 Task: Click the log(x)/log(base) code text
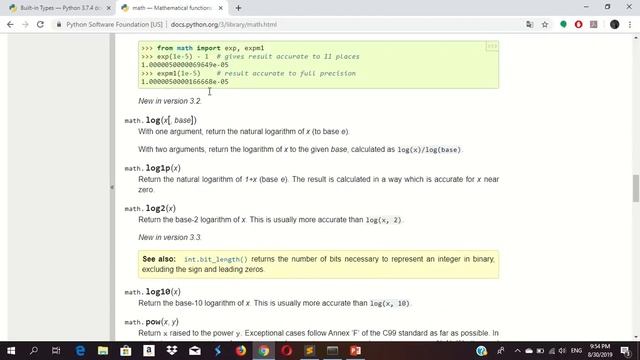(x=429, y=150)
